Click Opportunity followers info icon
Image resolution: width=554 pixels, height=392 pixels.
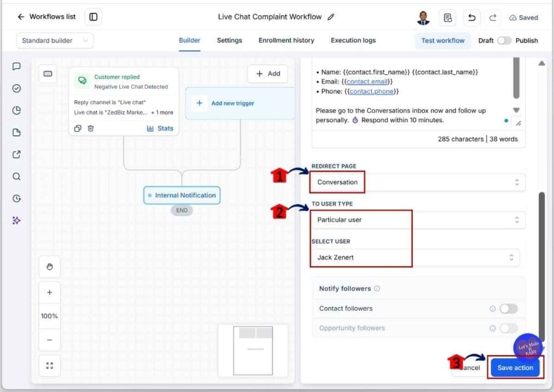(x=492, y=328)
